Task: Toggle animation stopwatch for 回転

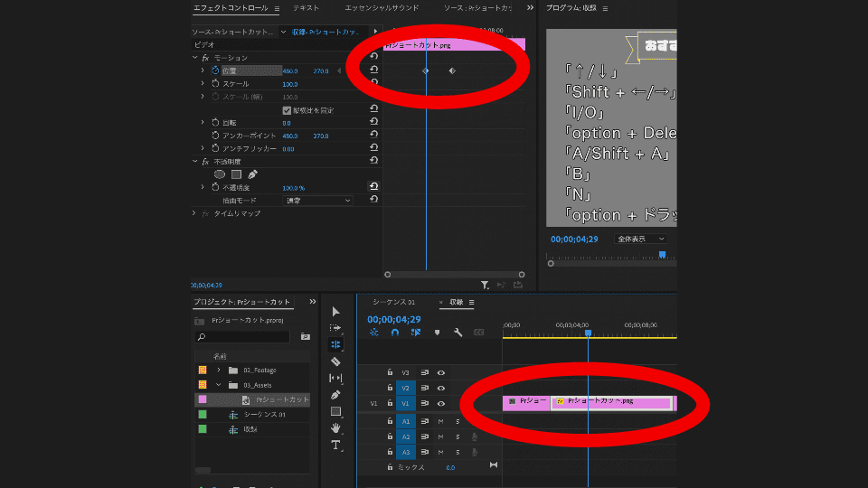Action: (x=215, y=122)
